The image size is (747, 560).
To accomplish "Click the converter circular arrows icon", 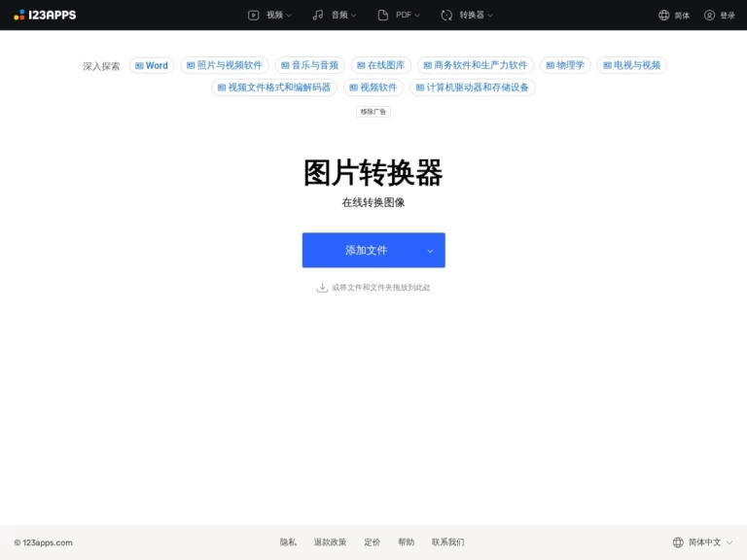I will [446, 16].
